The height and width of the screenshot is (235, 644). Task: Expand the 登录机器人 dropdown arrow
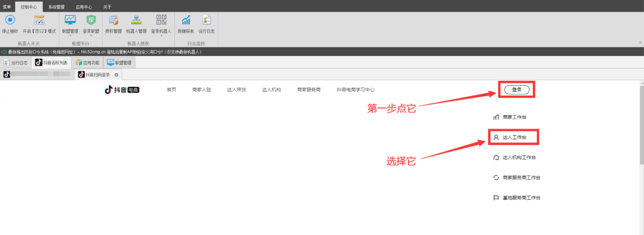click(161, 36)
